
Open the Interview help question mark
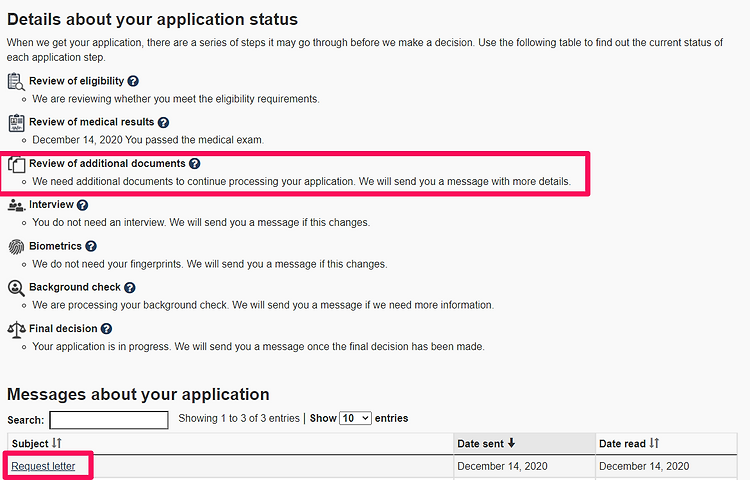click(x=82, y=205)
